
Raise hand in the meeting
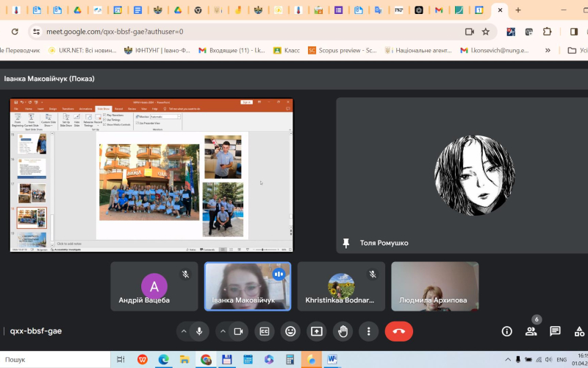point(343,331)
